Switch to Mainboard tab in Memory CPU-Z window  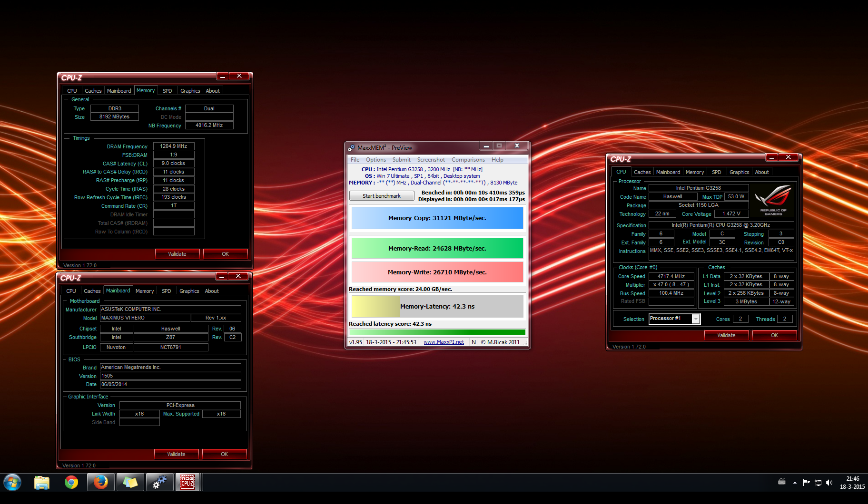(x=119, y=91)
